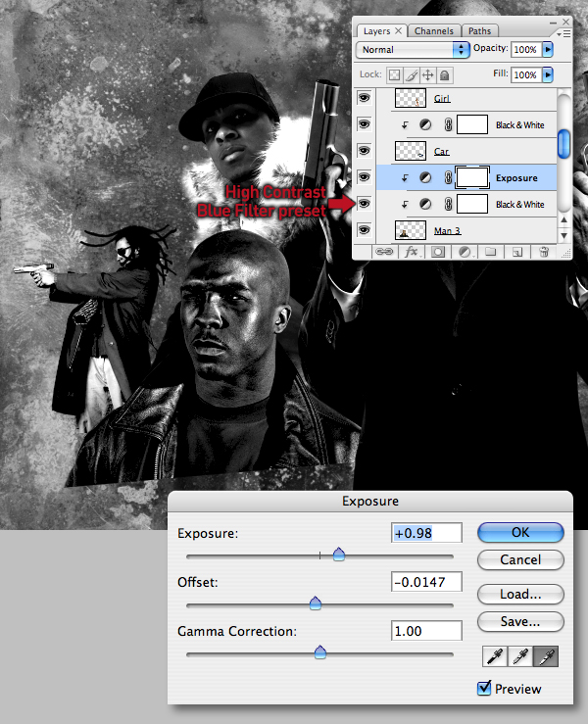Switch to the Channels tab

(434, 31)
